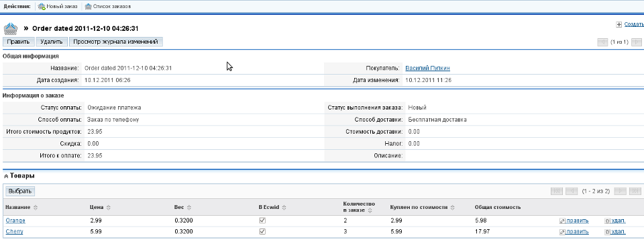Click the Выбрать button
This screenshot has width=644, height=246.
pos(20,192)
